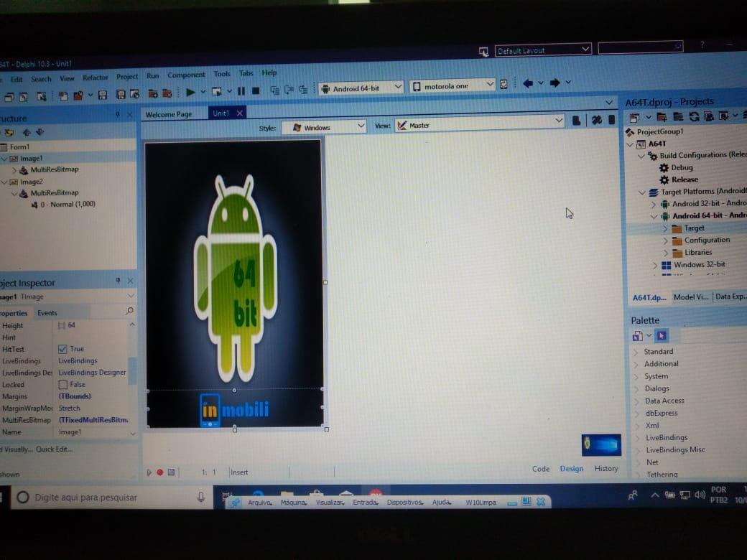Viewport: 747px width, 560px height.
Task: Open the Dispositivos menu in VM bar
Action: 405,503
